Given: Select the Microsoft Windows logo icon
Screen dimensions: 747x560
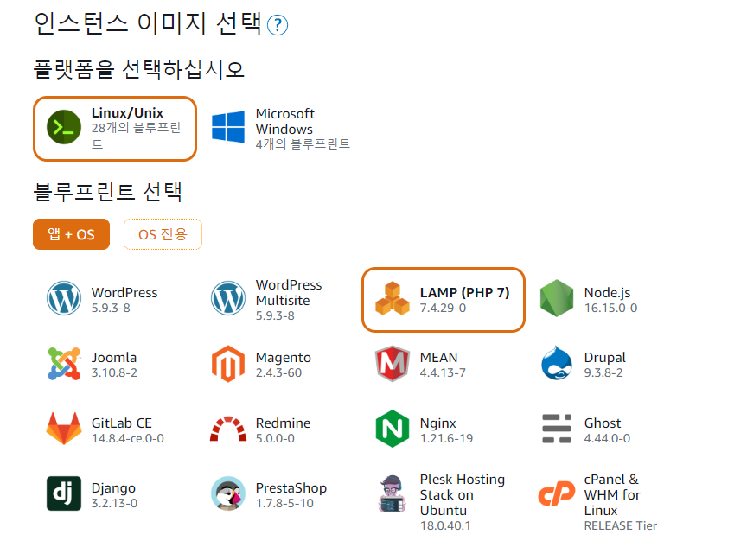Looking at the screenshot, I should [228, 127].
